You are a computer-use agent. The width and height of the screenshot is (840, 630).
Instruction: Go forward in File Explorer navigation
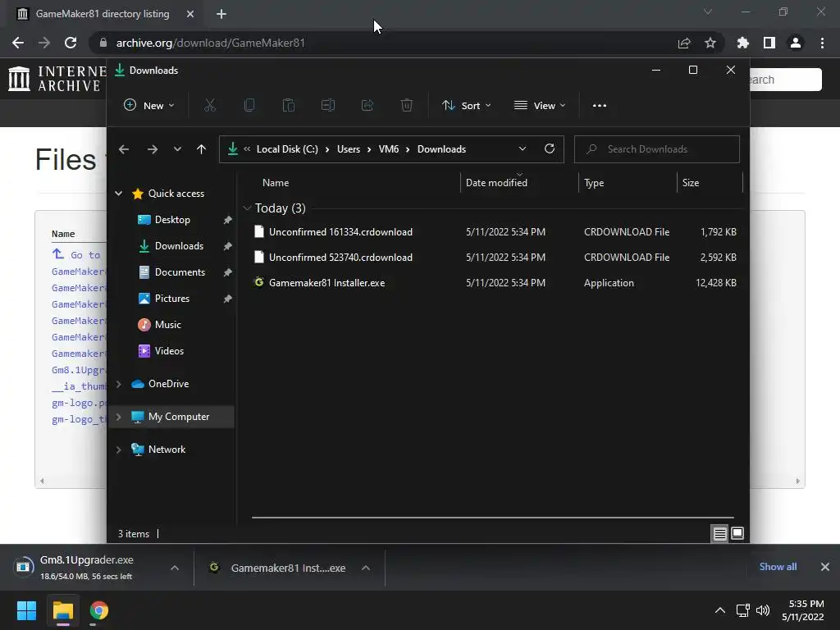tap(153, 149)
